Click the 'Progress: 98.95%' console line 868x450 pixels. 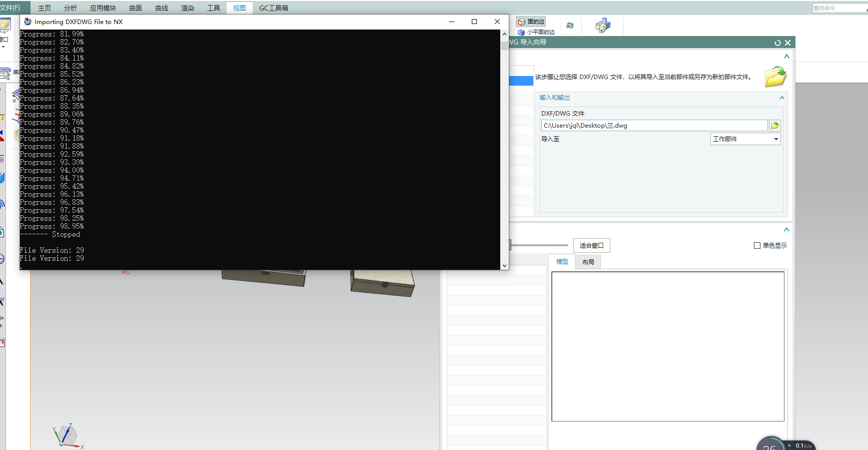[52, 226]
